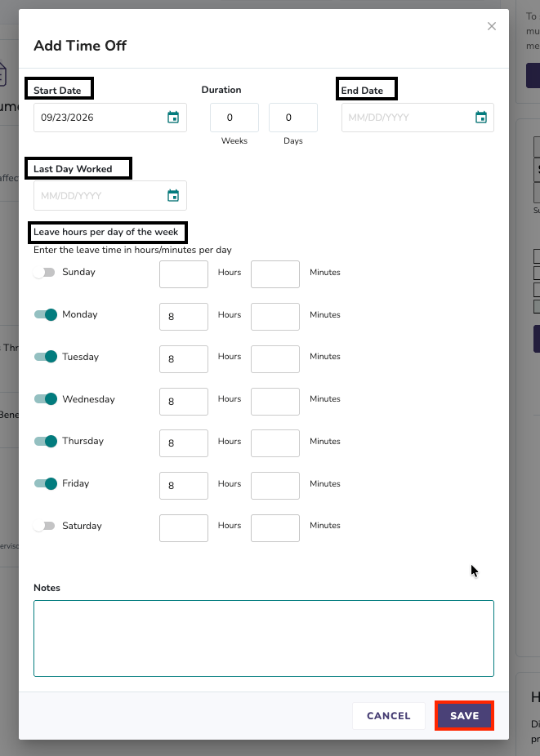Select the End Date input field

pyautogui.click(x=417, y=118)
